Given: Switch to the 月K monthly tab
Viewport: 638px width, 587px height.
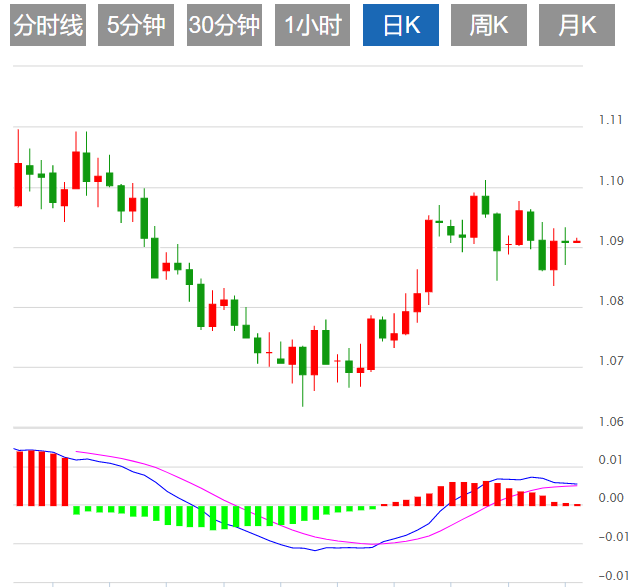Looking at the screenshot, I should click(x=577, y=25).
